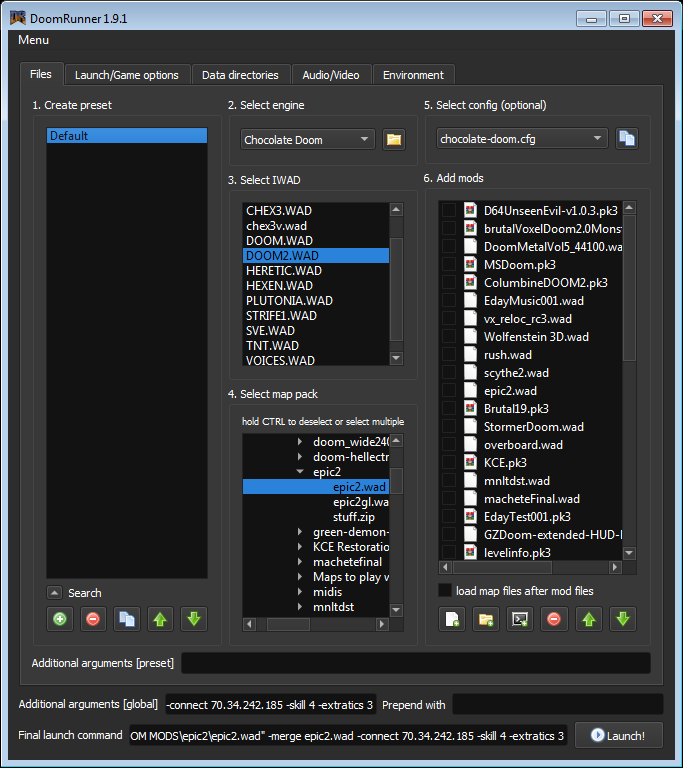The image size is (683, 768).
Task: Select stuff.zip in map pack tree
Action: pyautogui.click(x=354, y=517)
